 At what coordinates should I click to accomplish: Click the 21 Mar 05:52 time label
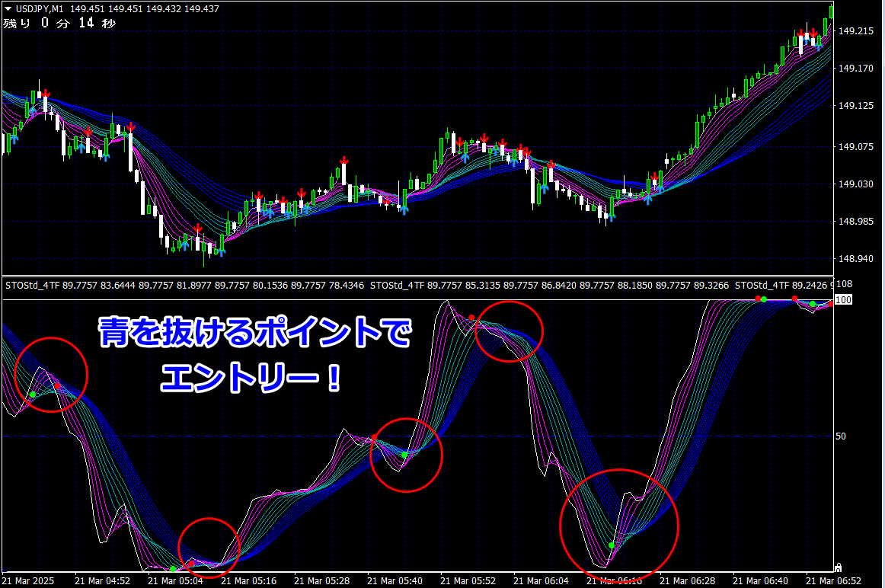[x=468, y=580]
